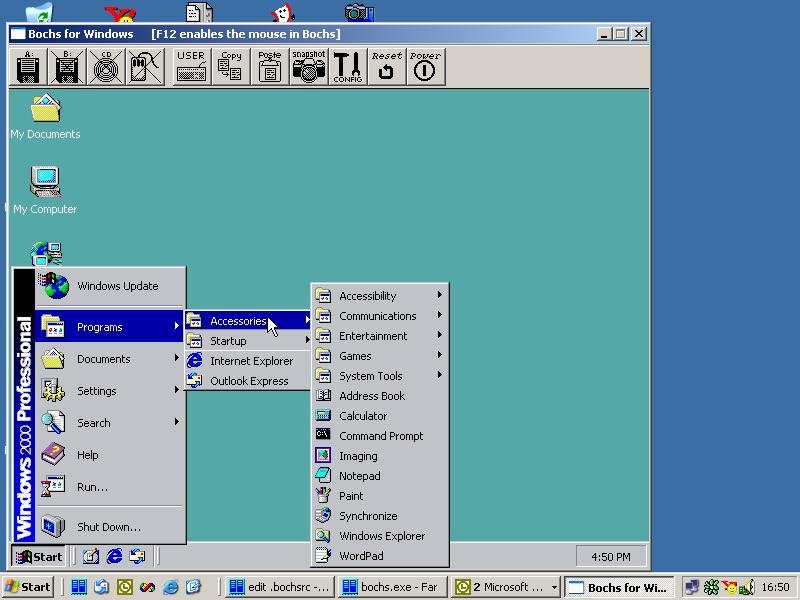This screenshot has height=600, width=800.
Task: Toggle the CD-ROM drive in Bochs toolbar
Action: coord(106,67)
